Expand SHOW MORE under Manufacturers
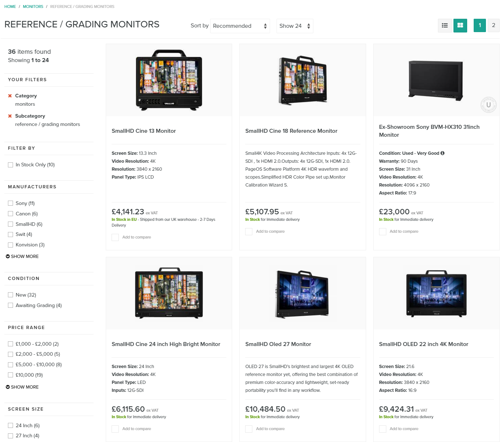This screenshot has height=442, width=504. tap(22, 256)
